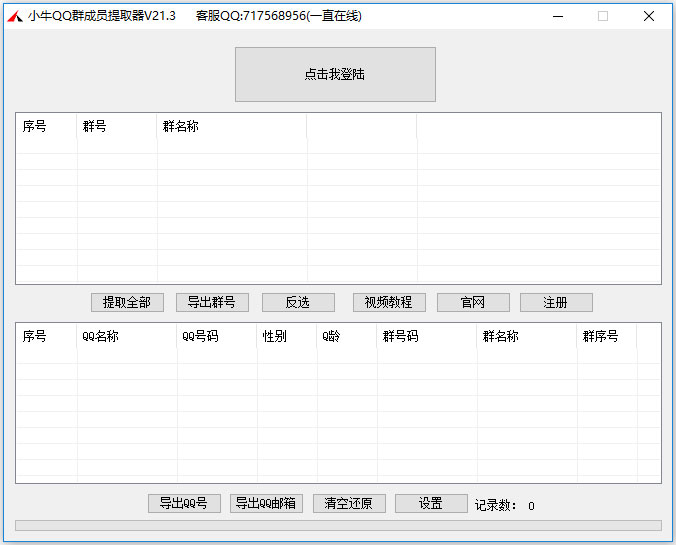The image size is (676, 545).
Task: Click the 注册 register button
Action: point(556,302)
